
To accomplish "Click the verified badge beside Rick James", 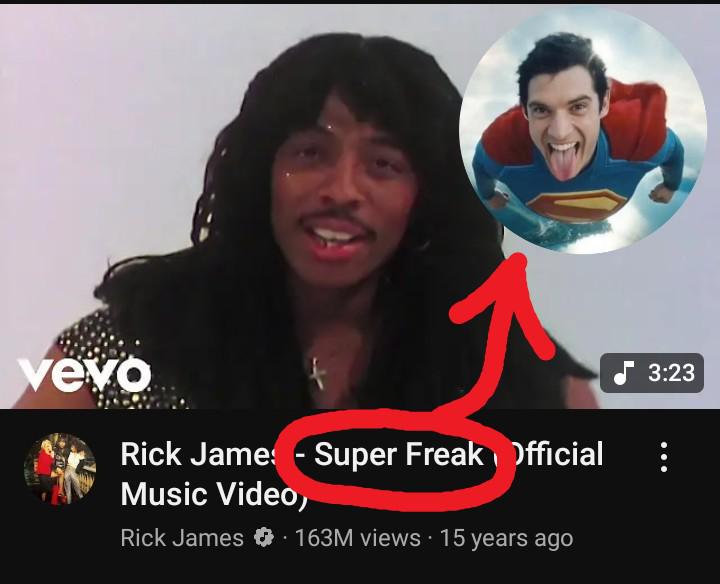I will click(264, 537).
